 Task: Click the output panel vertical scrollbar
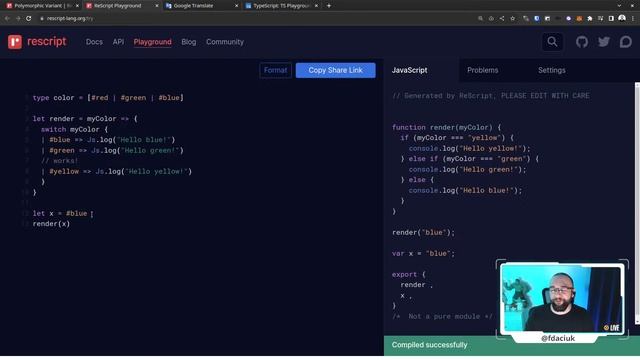click(x=637, y=203)
